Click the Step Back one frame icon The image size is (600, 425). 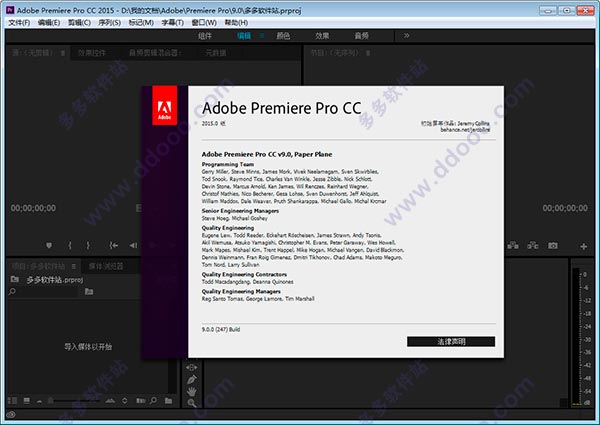[x=133, y=245]
